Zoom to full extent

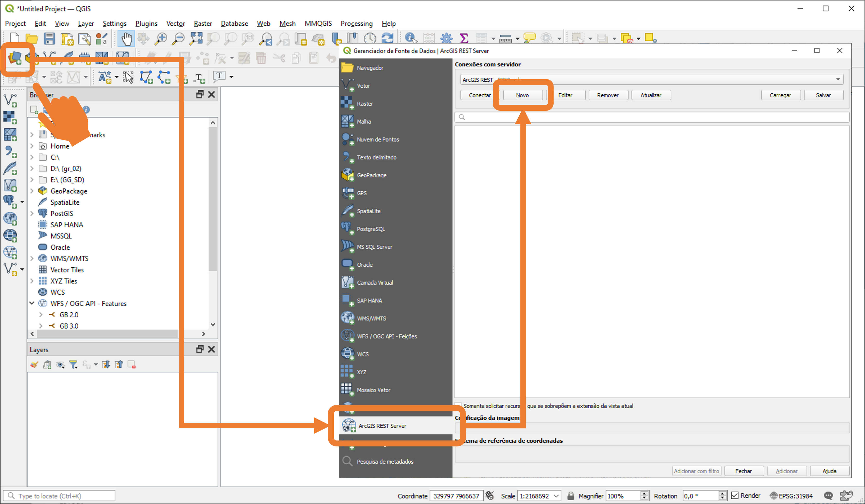[x=196, y=38]
